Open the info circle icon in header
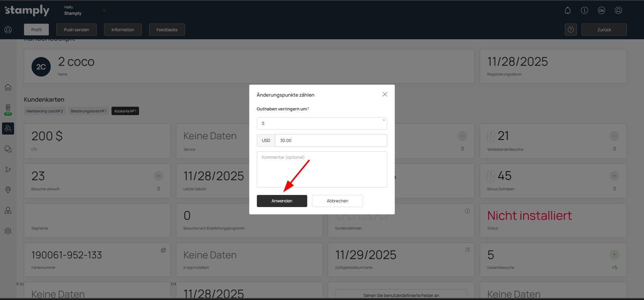644x300 pixels. [x=584, y=10]
